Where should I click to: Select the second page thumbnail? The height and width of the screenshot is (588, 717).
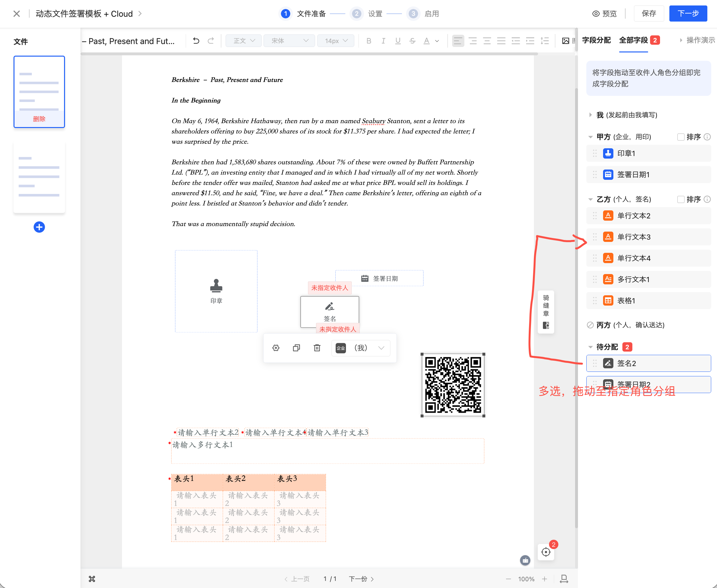point(39,177)
